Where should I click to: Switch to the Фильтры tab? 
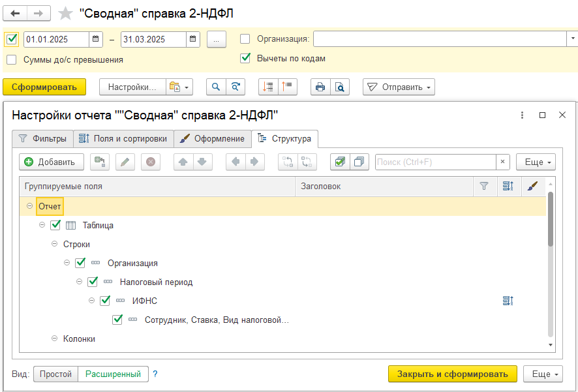(x=42, y=138)
